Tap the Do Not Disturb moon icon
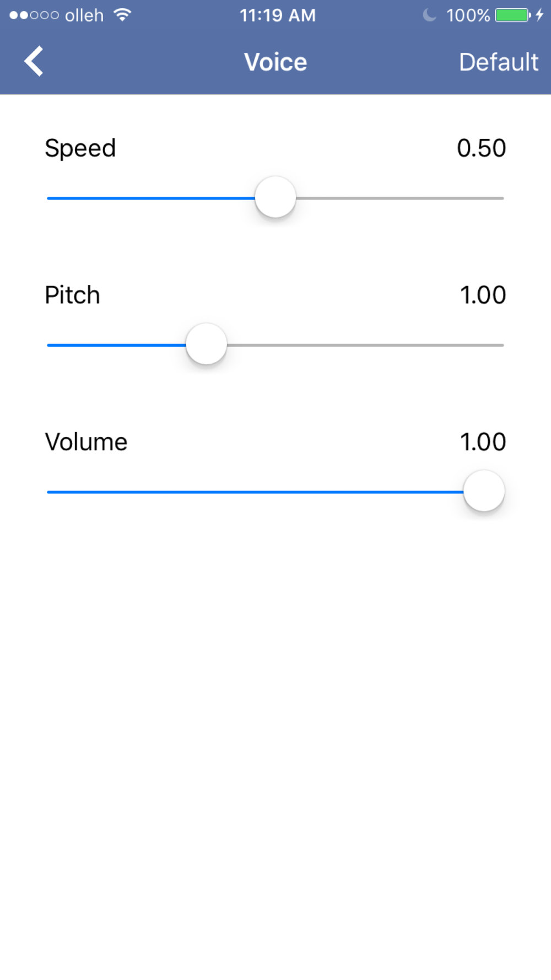Viewport: 551px width, 980px height. coord(429,15)
